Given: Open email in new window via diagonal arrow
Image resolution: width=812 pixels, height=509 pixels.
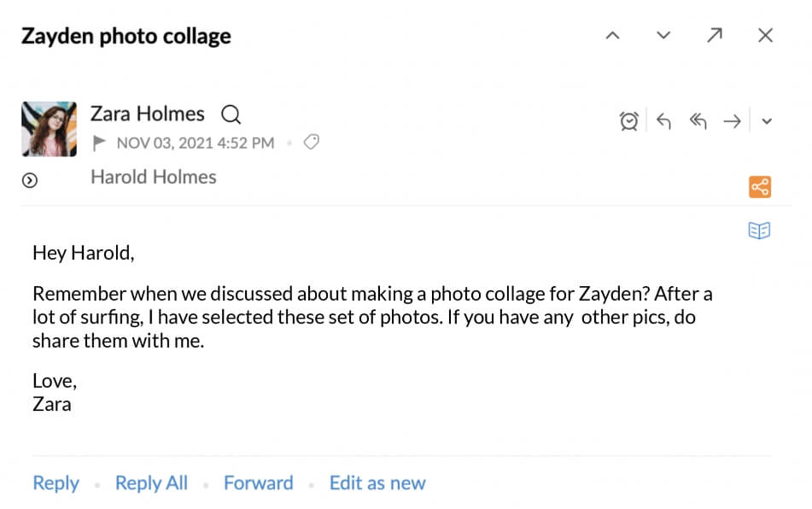Looking at the screenshot, I should (x=715, y=36).
